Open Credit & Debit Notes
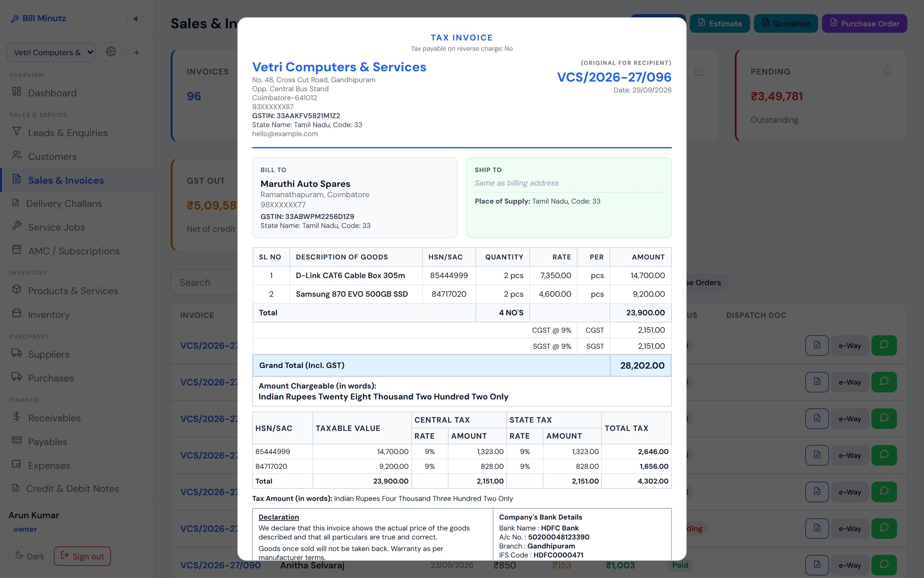Viewport: 924px width, 578px height. pos(76,488)
